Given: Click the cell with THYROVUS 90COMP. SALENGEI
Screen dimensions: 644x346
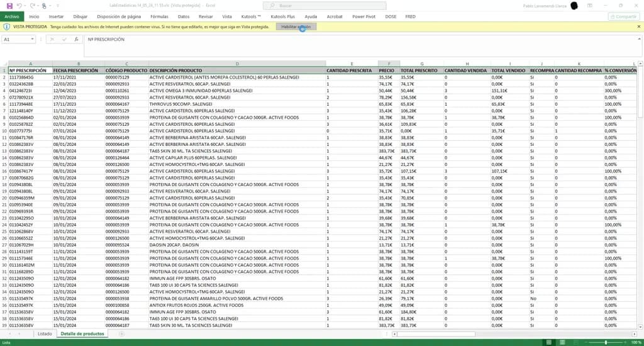Looking at the screenshot, I should pyautogui.click(x=237, y=104).
